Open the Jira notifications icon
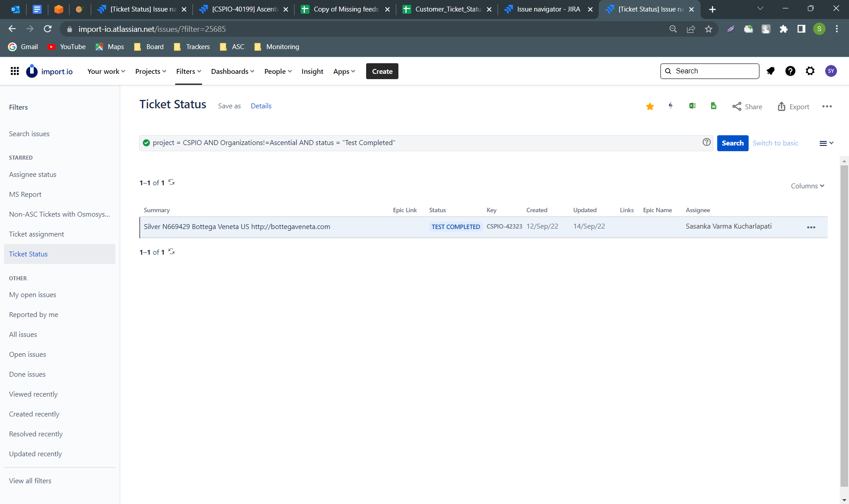This screenshot has width=849, height=504. [770, 71]
